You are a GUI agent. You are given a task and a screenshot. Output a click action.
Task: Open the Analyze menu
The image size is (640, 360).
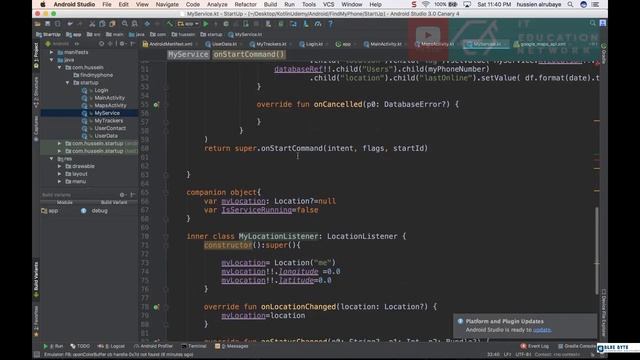(x=217, y=4)
